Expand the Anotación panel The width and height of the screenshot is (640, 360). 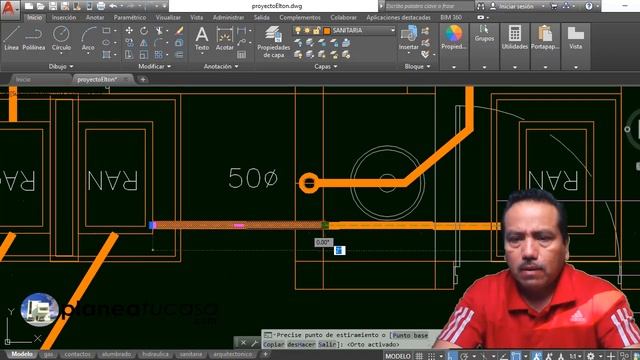coord(221,66)
